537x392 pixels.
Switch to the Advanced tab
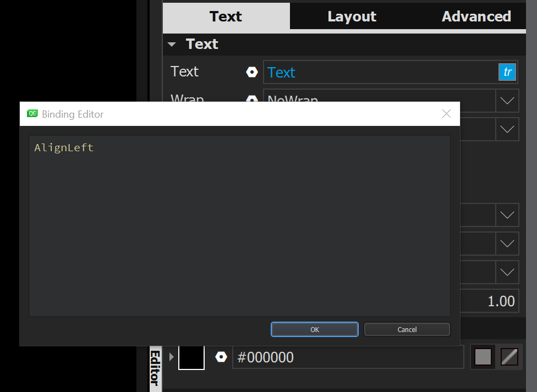475,16
